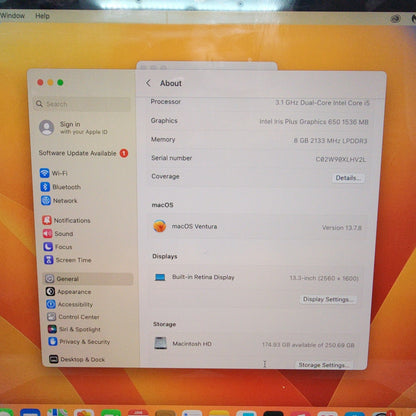Select General sidebar icon
Screen dimensions: 416x416
coord(50,279)
